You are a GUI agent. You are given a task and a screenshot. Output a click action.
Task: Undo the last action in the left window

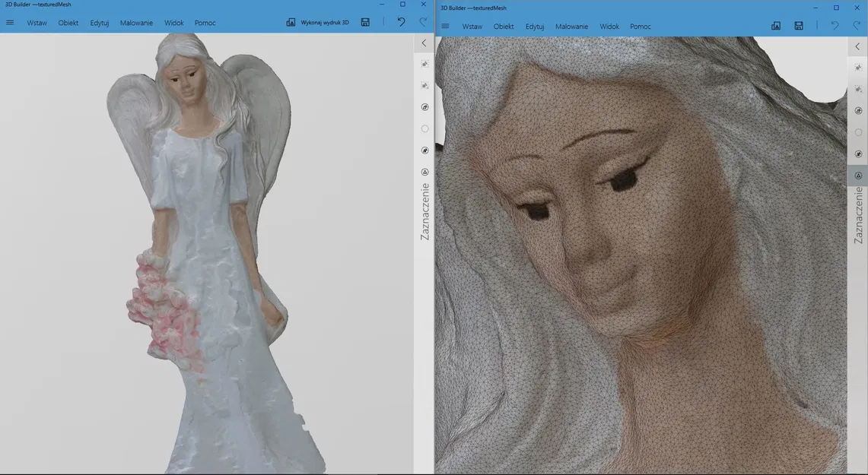pyautogui.click(x=401, y=21)
